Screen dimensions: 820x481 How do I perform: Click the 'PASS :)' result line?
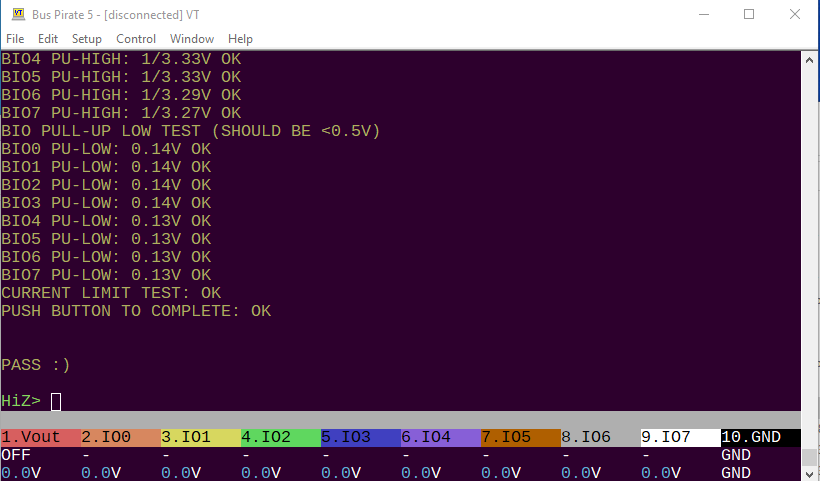(x=36, y=365)
